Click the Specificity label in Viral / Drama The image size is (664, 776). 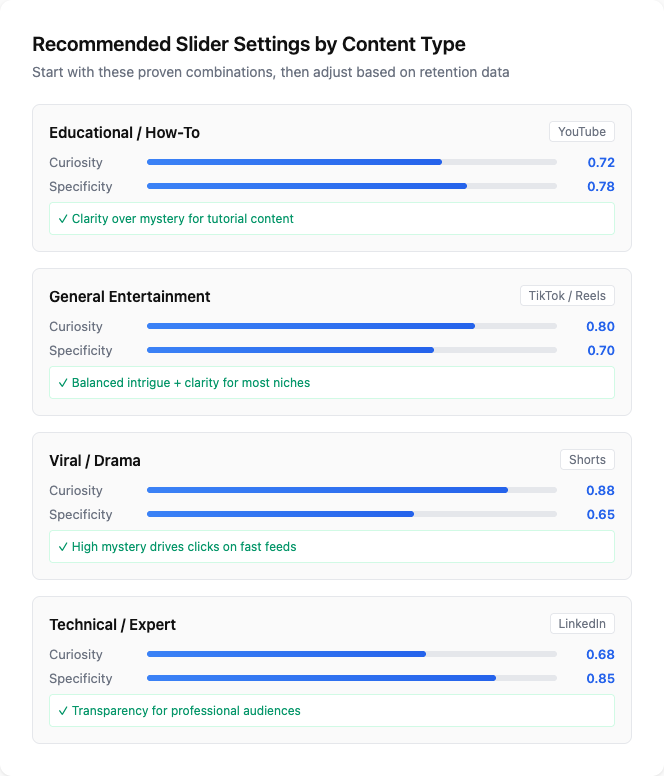coord(81,515)
